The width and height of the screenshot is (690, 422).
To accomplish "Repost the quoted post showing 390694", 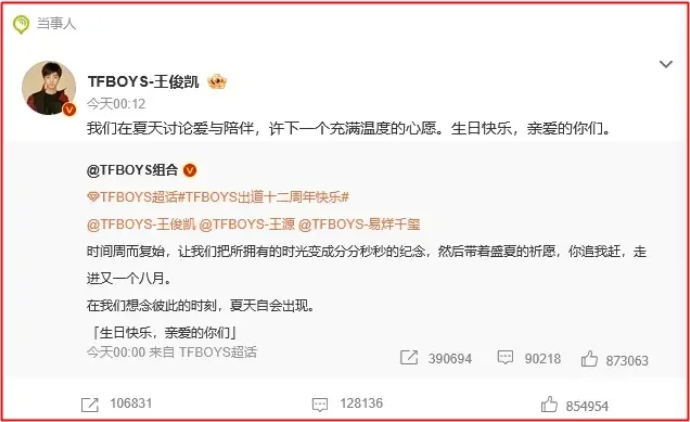I will [x=436, y=358].
